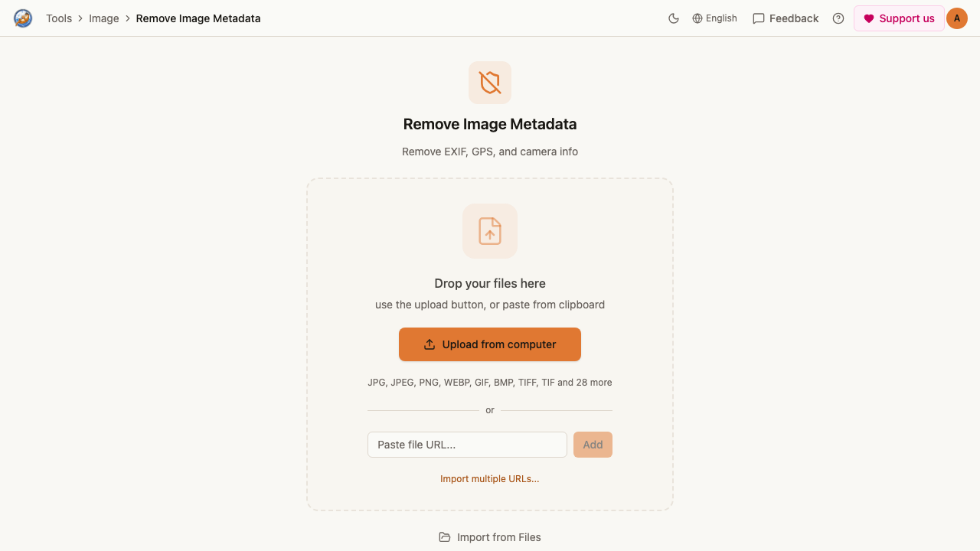Go to Image breadcrumb
Screen dimensions: 980x551
pyautogui.click(x=104, y=18)
